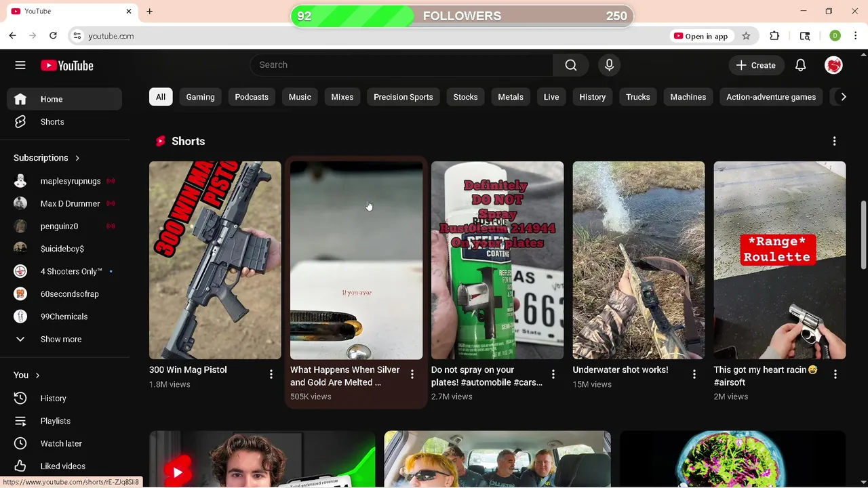Close the YouTube browser tab
The width and height of the screenshot is (868, 488).
129,12
